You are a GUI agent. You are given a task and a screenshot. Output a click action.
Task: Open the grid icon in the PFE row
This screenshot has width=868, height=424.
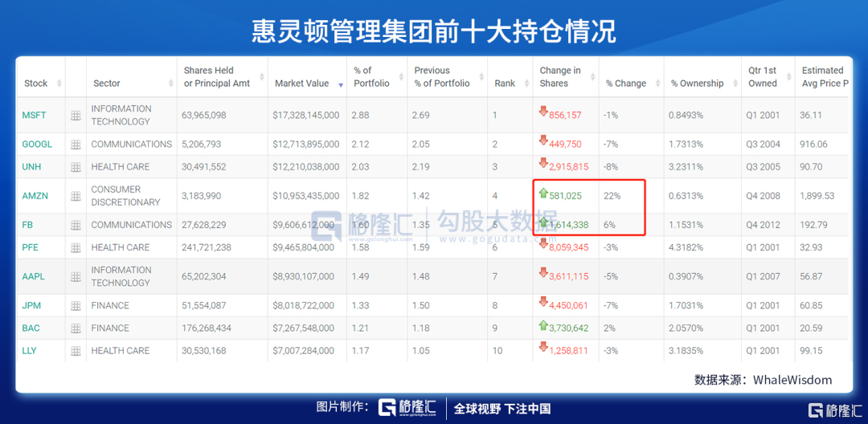76,247
